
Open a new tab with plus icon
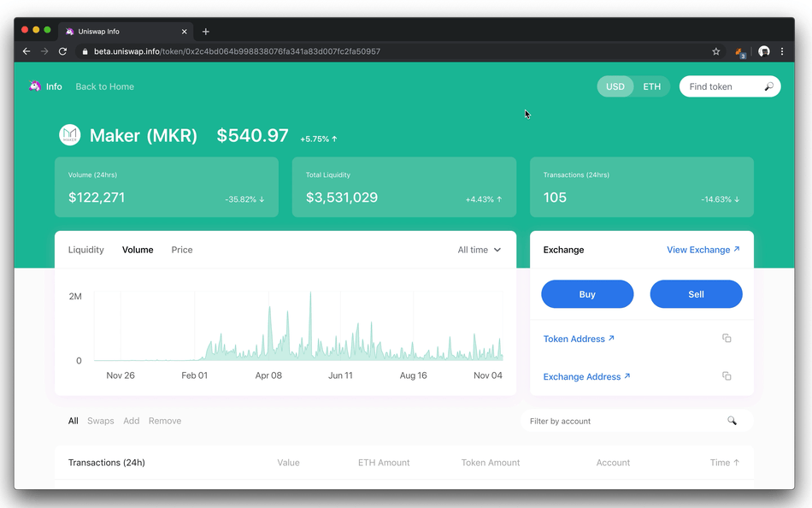(x=206, y=32)
